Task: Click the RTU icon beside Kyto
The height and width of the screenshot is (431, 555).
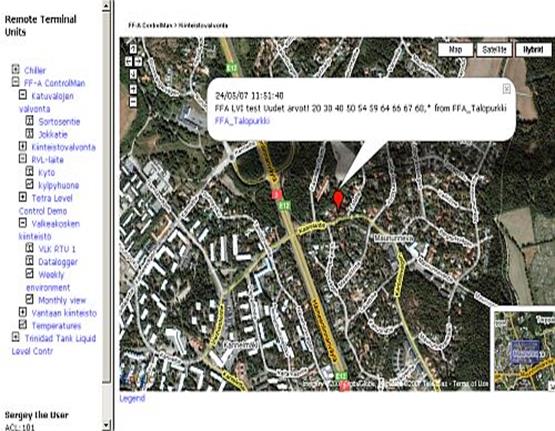Action: point(30,172)
